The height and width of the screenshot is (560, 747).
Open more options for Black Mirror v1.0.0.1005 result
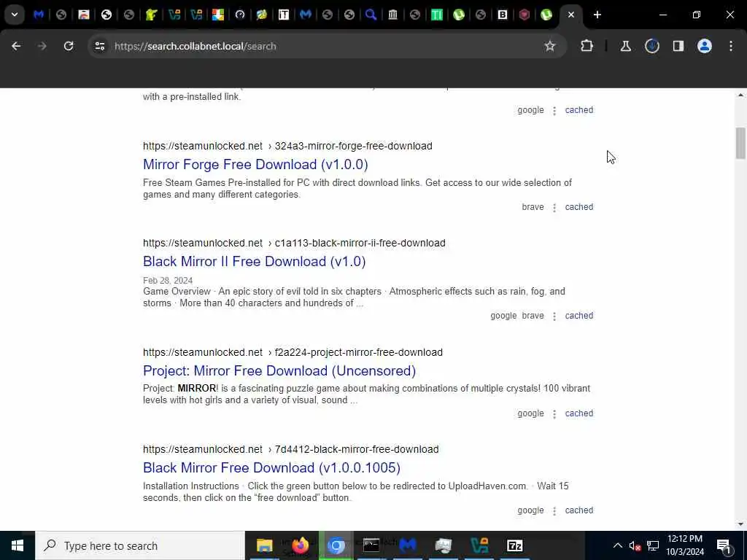554,511
